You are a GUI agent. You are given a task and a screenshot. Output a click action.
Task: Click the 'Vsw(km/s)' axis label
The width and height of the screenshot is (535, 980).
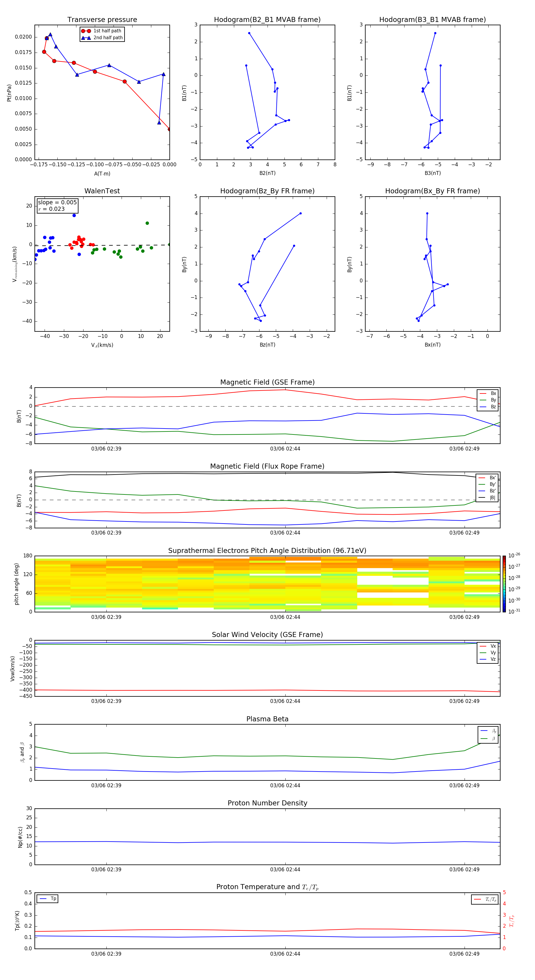point(12,668)
